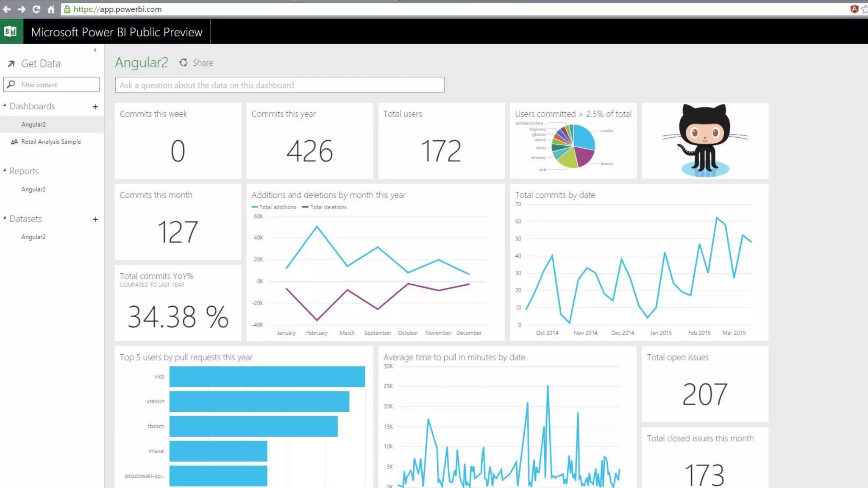
Task: Click the Power BI logo icon
Action: (11, 31)
